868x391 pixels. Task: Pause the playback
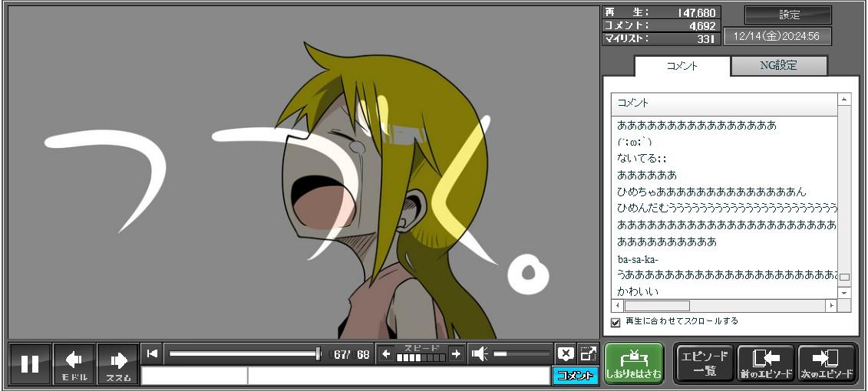[x=30, y=363]
